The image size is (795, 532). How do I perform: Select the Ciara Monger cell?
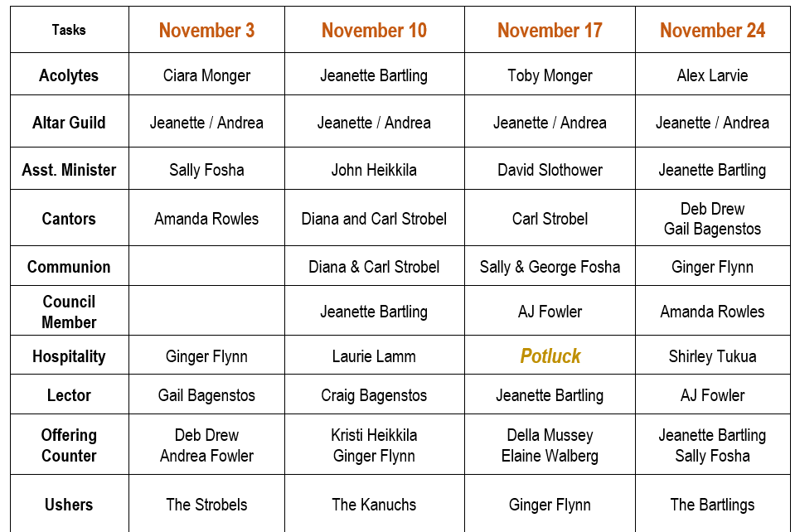coord(207,75)
